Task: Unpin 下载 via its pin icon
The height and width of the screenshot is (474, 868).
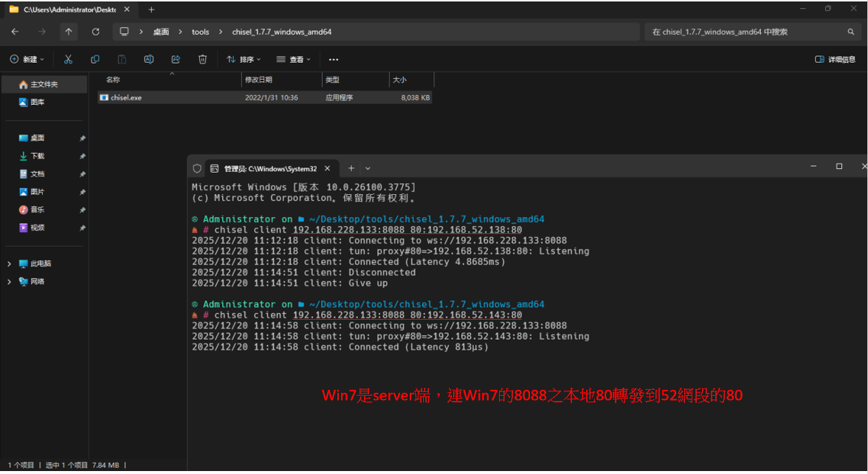Action: click(x=82, y=157)
